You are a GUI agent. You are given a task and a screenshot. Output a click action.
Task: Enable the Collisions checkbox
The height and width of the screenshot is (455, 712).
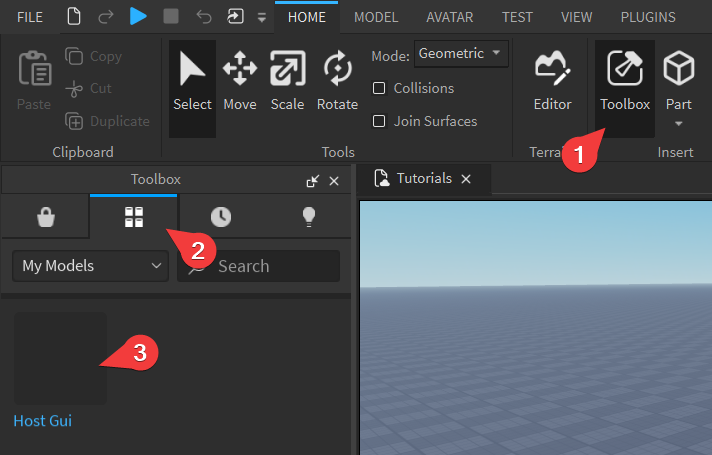tap(379, 88)
